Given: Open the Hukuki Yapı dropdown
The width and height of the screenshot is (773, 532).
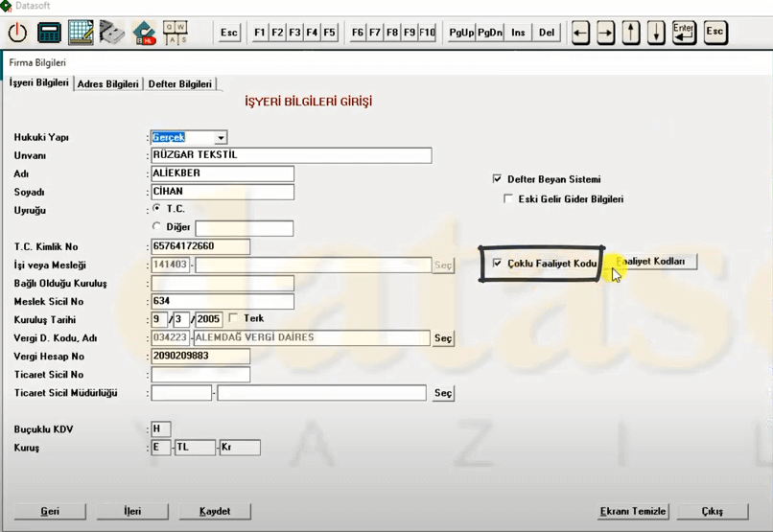Looking at the screenshot, I should click(x=222, y=138).
